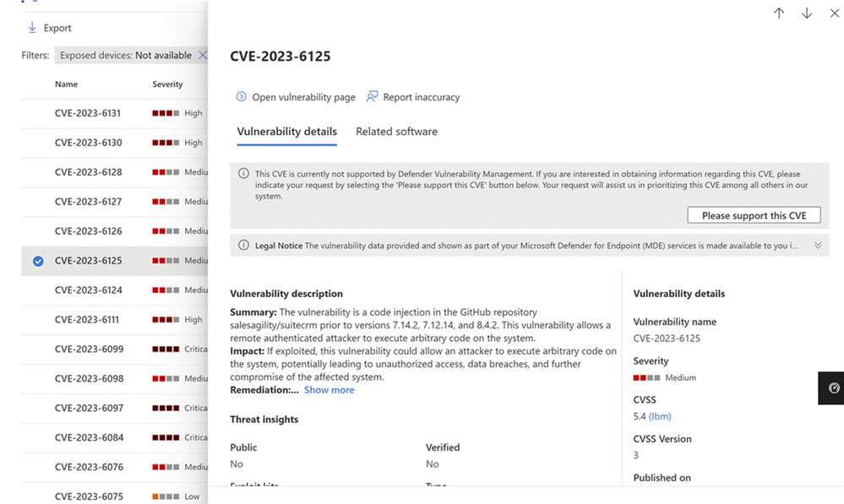Expand the Legal Notice banner
The width and height of the screenshot is (844, 504).
(x=818, y=246)
